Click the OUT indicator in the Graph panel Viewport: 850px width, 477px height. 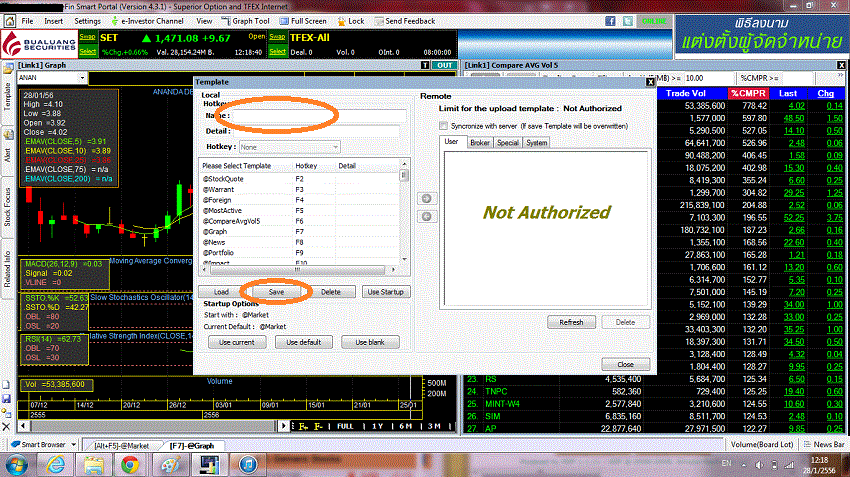(445, 65)
